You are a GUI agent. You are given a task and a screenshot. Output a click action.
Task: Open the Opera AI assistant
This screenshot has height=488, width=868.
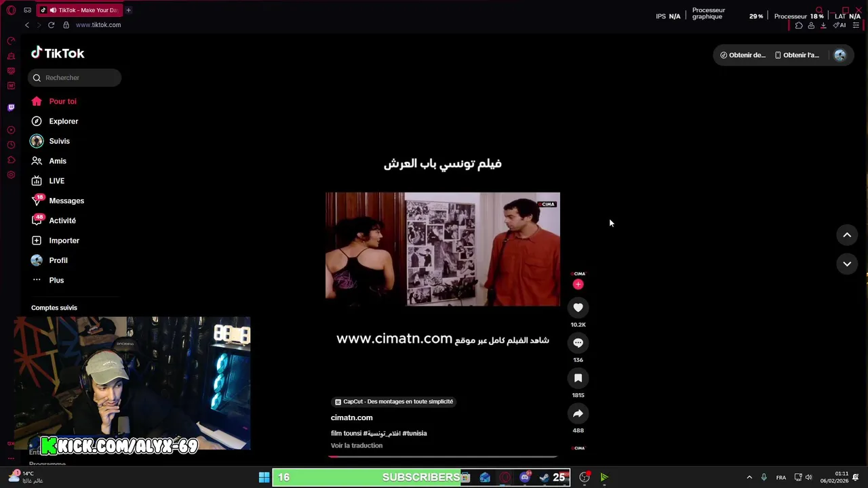click(x=839, y=25)
